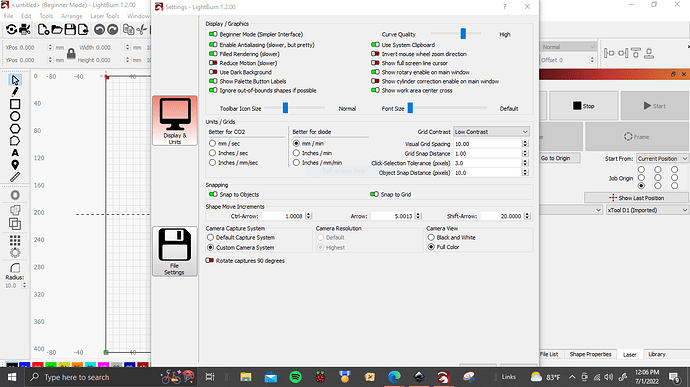Open the Arrange menu
The width and height of the screenshot is (690, 387).
[72, 16]
